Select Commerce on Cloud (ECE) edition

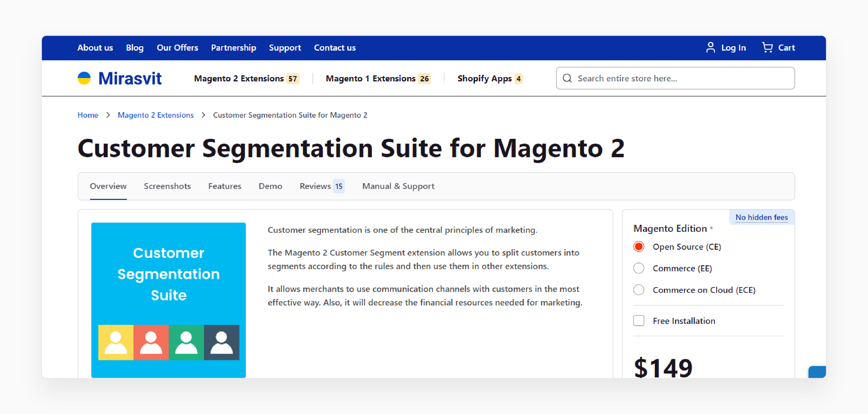639,289
